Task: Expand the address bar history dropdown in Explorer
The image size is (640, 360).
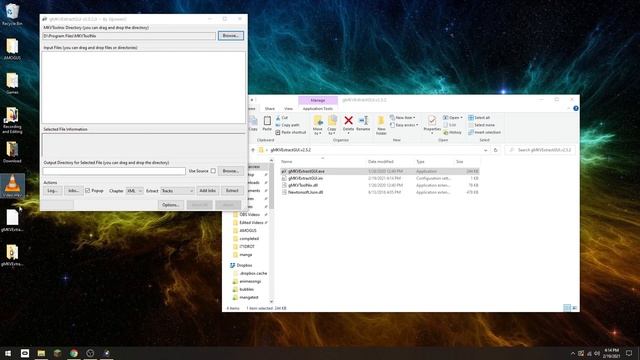Action: 485,150
